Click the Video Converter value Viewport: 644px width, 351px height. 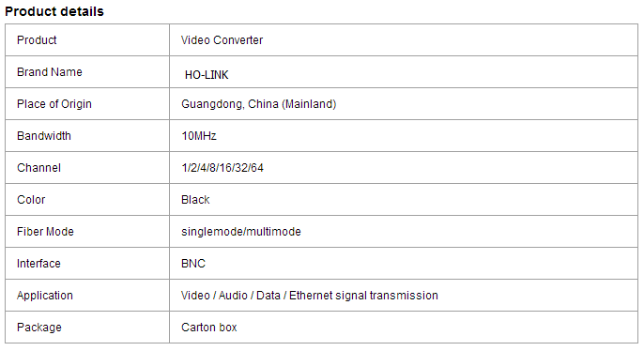[222, 40]
